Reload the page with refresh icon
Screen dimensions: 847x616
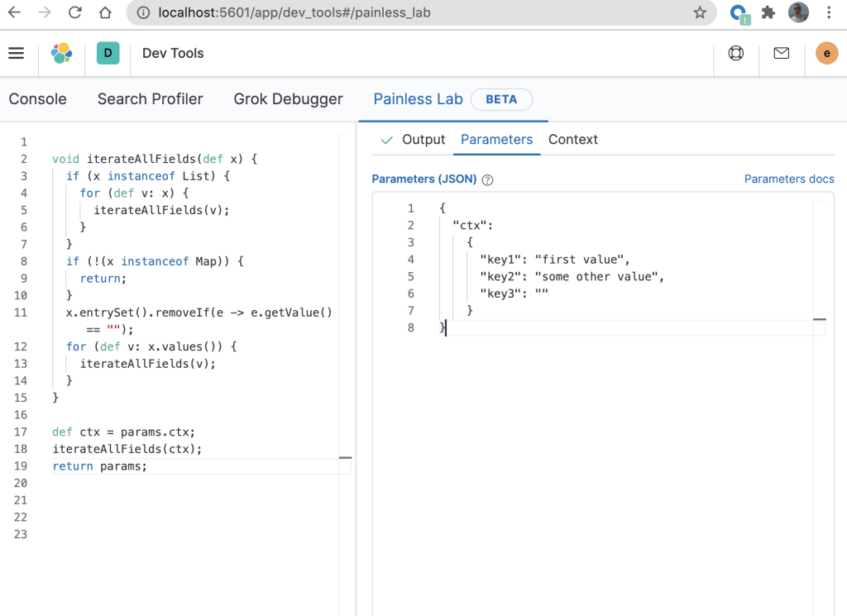pos(75,12)
